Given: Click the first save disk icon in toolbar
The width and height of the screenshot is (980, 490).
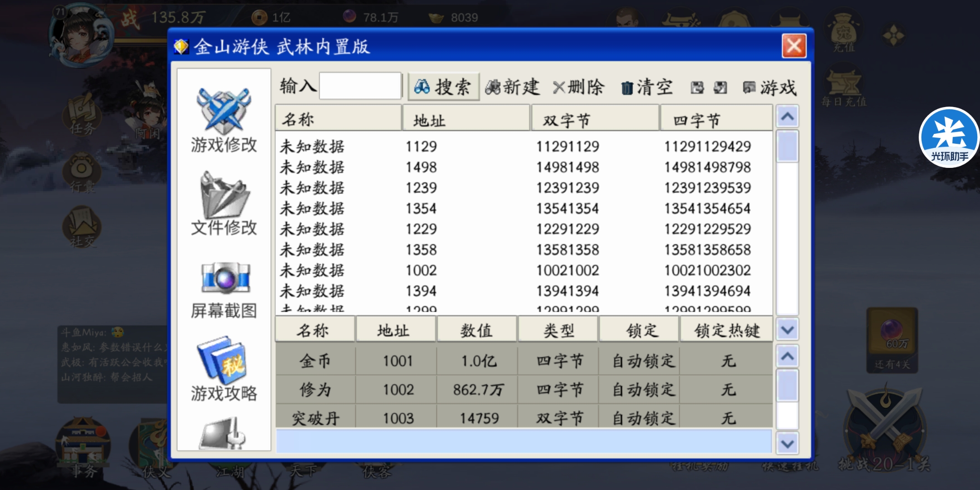Looking at the screenshot, I should 697,87.
